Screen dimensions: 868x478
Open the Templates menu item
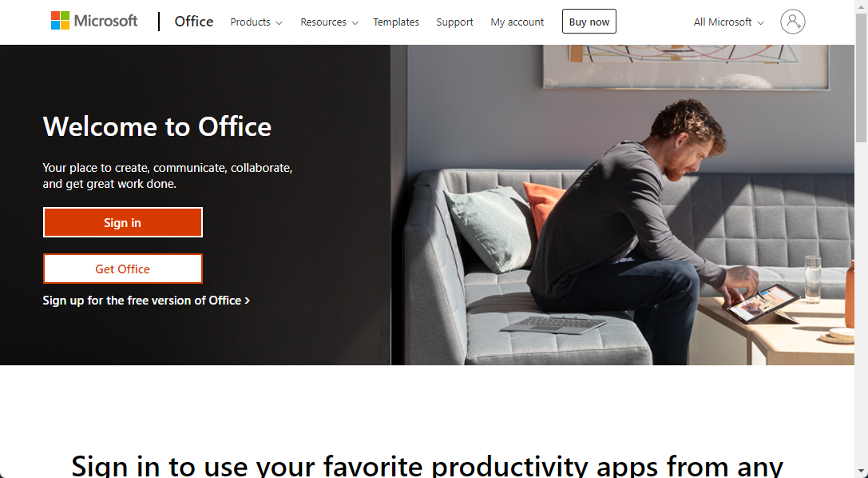(396, 22)
